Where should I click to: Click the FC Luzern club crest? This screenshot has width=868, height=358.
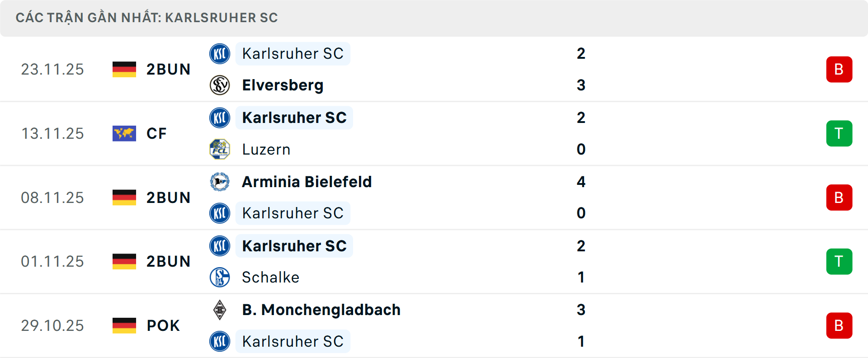[220, 149]
